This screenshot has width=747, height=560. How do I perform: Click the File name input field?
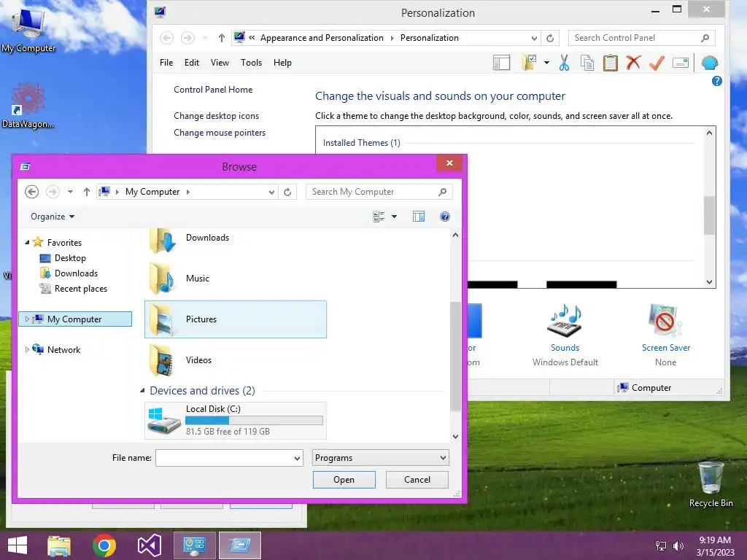[224, 458]
